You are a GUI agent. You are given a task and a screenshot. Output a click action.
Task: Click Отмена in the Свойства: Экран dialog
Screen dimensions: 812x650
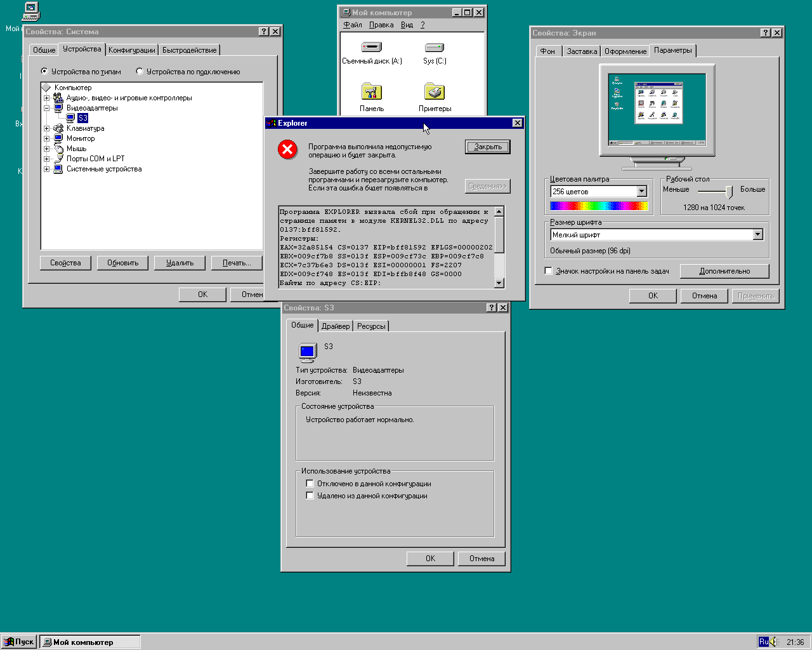click(x=704, y=296)
